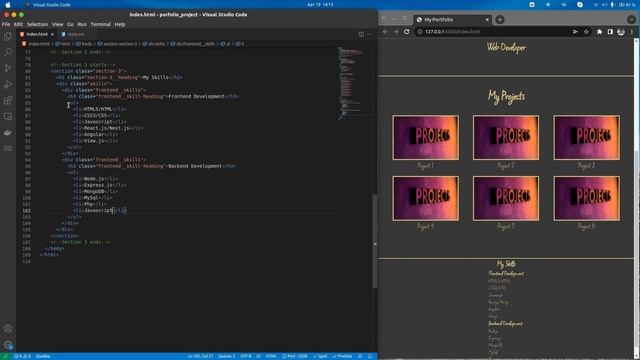This screenshot has width=640, height=360.
Task: Expand the div.skills breadcrumb segment
Action: [x=154, y=44]
